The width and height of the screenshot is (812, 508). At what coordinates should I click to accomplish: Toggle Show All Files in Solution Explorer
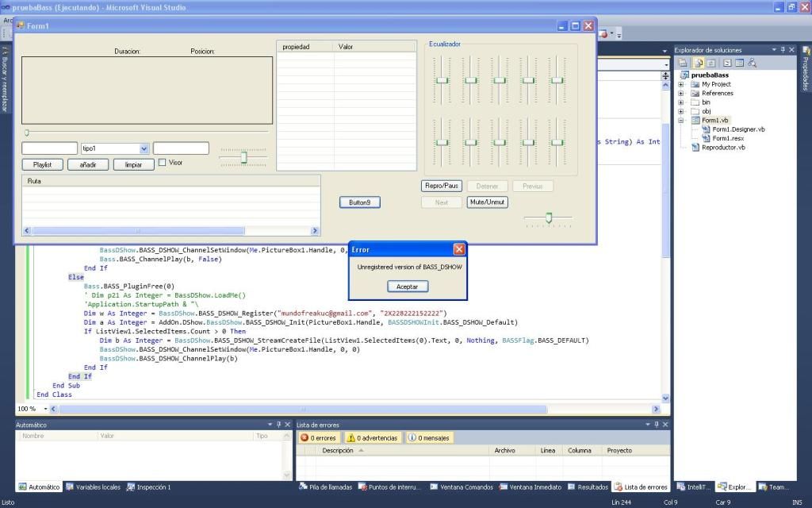(x=698, y=63)
